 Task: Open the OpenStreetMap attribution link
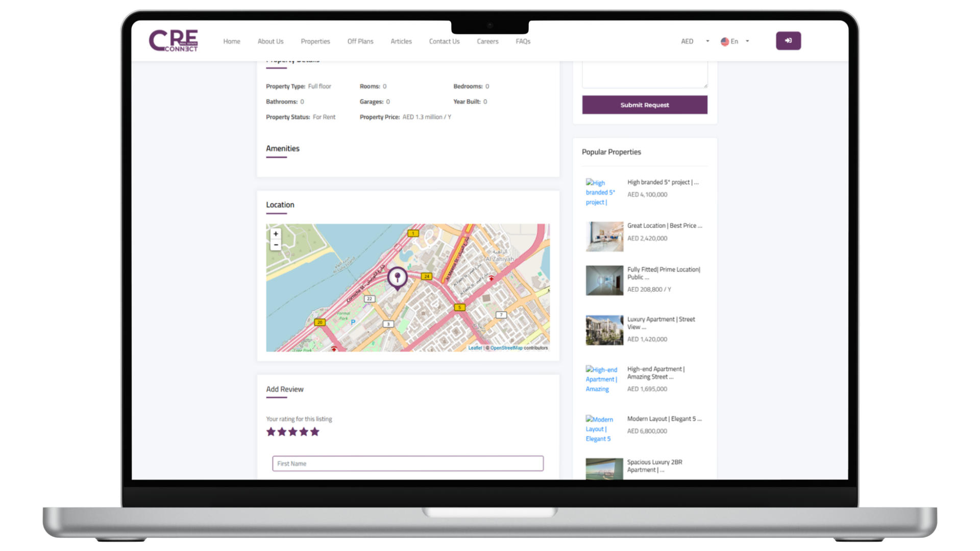(506, 348)
